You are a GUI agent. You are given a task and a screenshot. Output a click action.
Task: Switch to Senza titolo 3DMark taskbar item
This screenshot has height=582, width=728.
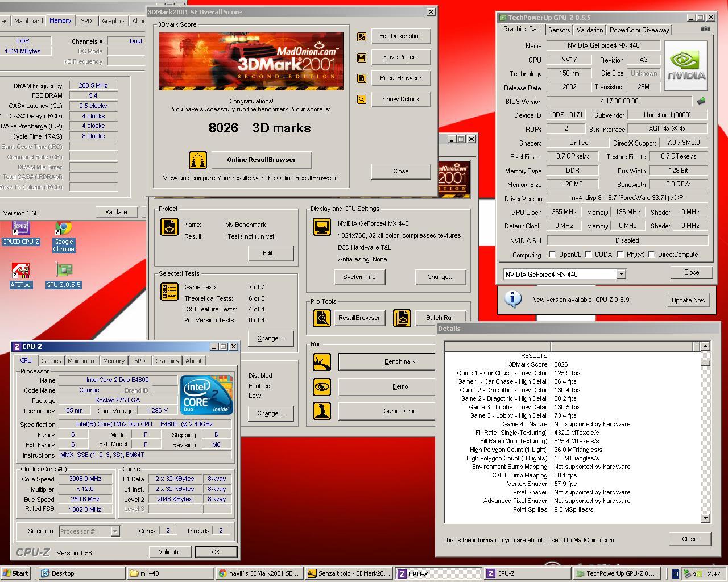click(349, 573)
